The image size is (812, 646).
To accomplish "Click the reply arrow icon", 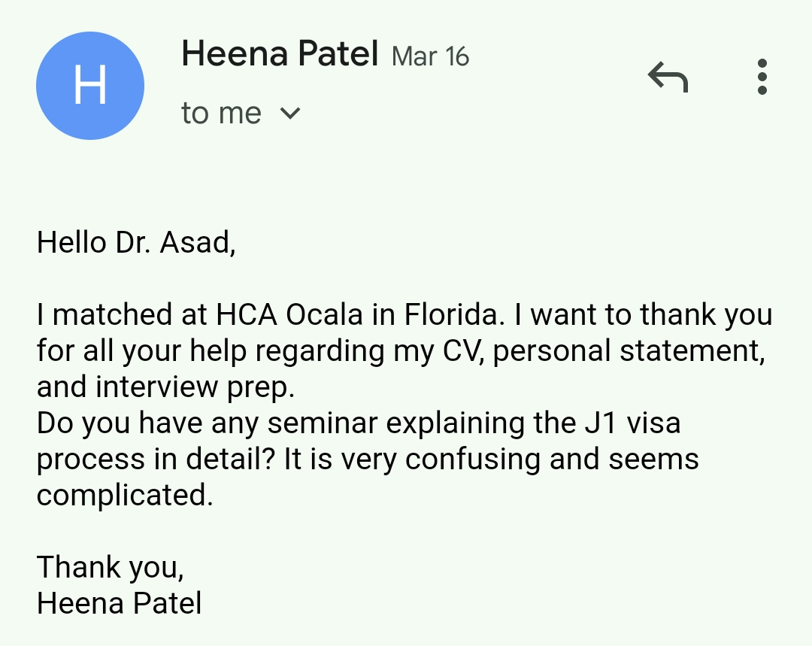I will [x=668, y=77].
